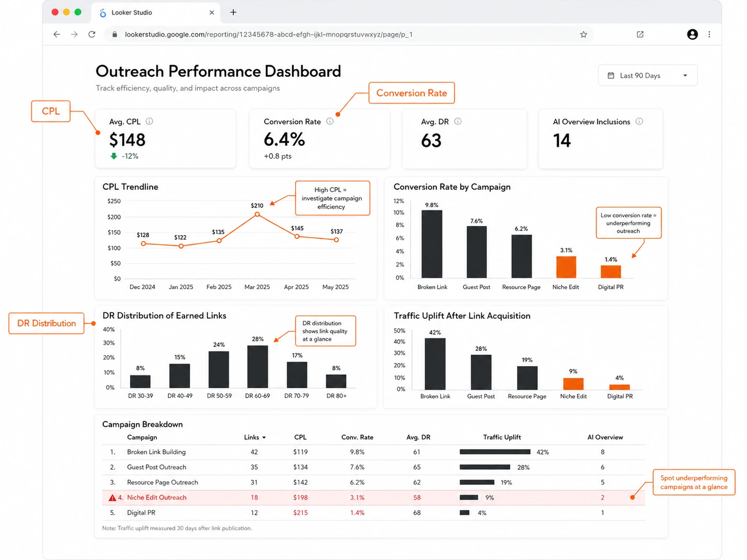
Task: Close the Looker Studio tab
Action: click(212, 12)
